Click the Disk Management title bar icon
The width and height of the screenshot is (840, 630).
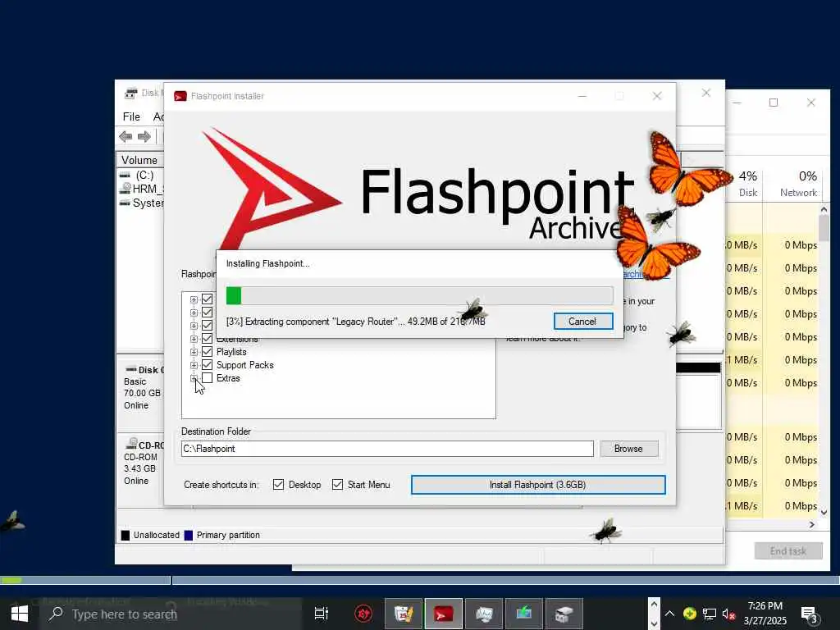coord(130,94)
